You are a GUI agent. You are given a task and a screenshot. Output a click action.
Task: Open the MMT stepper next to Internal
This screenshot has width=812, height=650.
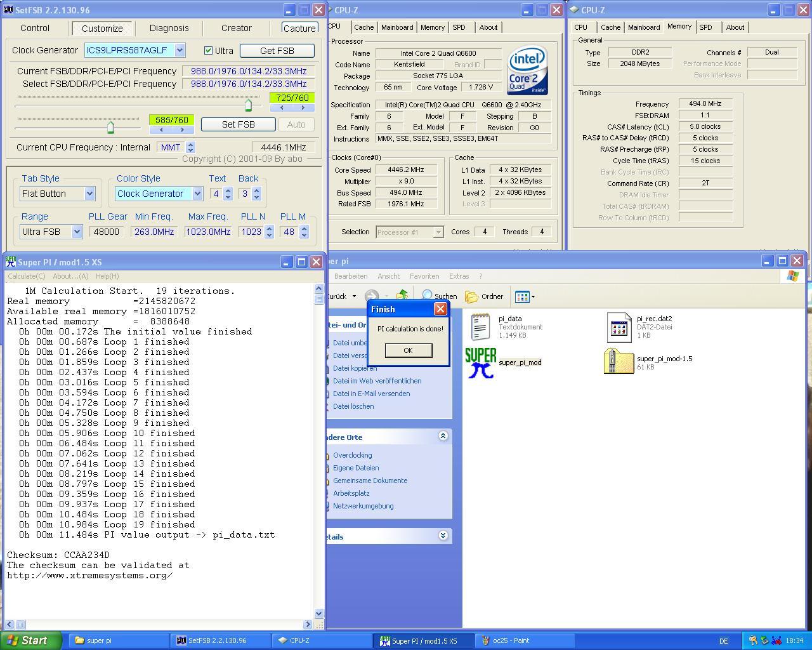(x=190, y=147)
